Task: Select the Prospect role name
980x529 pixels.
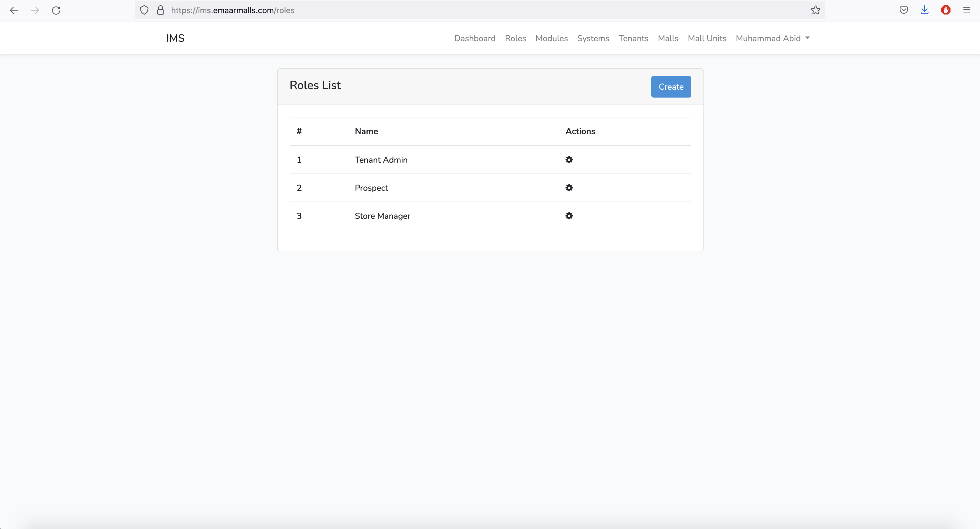Action: (371, 188)
